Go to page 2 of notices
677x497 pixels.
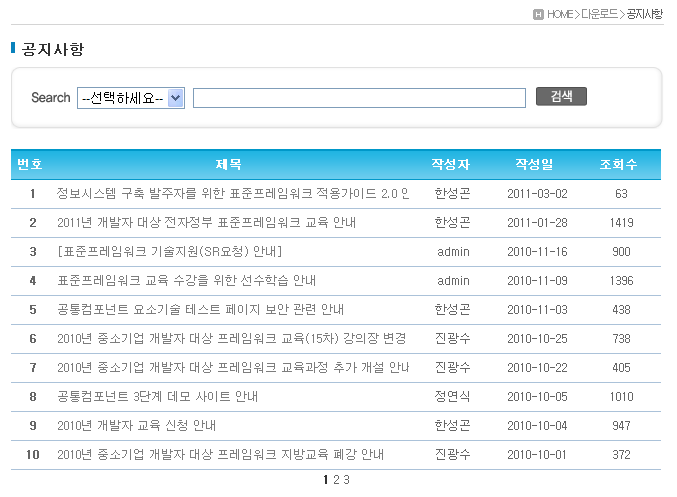pyautogui.click(x=336, y=480)
